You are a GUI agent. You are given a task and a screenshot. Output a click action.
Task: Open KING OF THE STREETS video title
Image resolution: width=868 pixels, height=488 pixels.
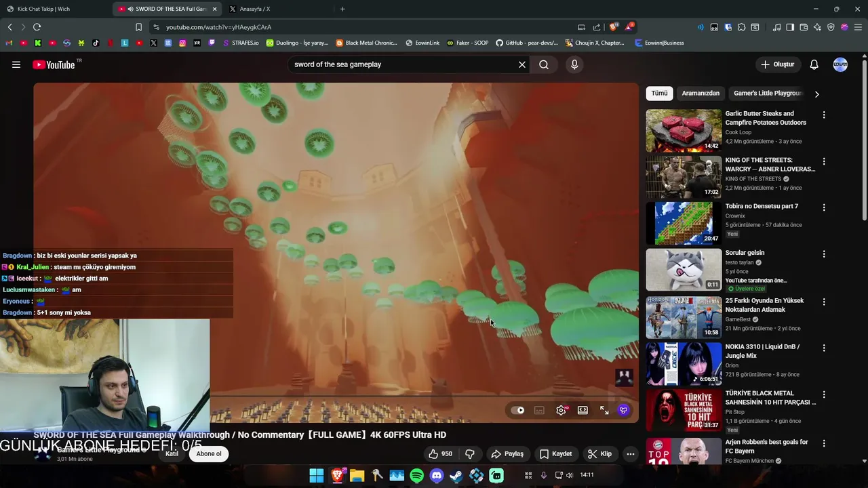click(770, 165)
